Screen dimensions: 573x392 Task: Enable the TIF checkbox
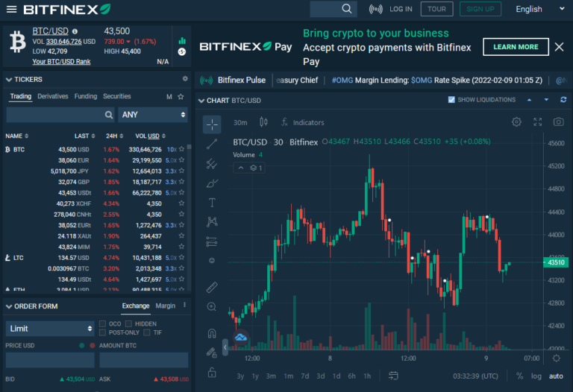coord(147,332)
